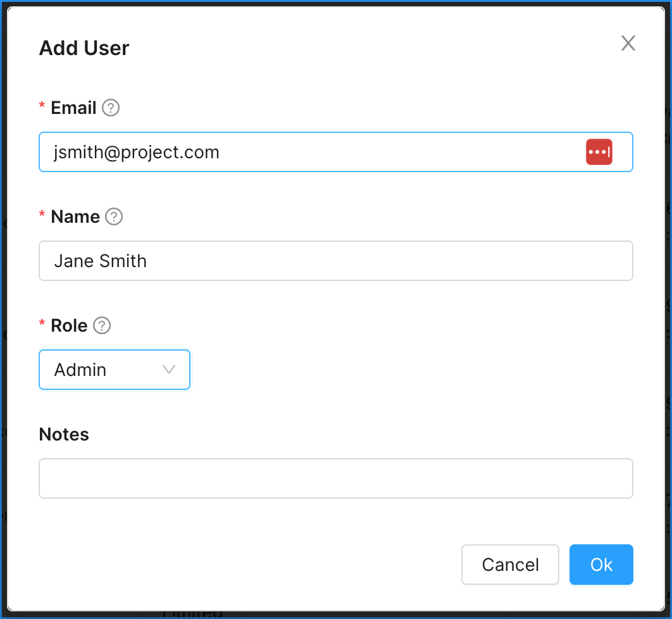Focus the empty Notes input box
Screen dimensions: 672x619
click(x=336, y=478)
